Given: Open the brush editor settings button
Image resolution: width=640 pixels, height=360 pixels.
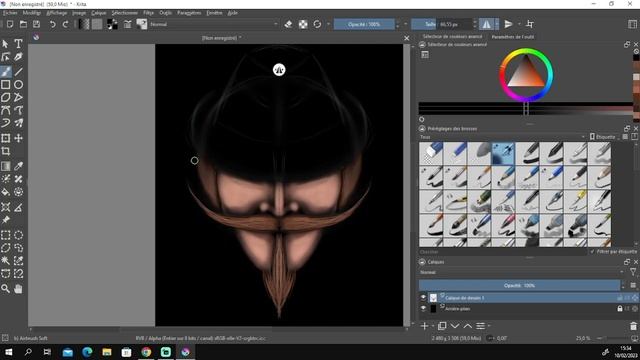Looking at the screenshot, I should [128, 24].
